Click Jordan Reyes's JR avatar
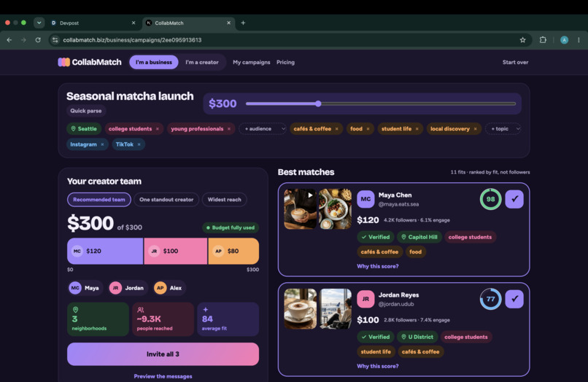The width and height of the screenshot is (588, 382). point(365,299)
